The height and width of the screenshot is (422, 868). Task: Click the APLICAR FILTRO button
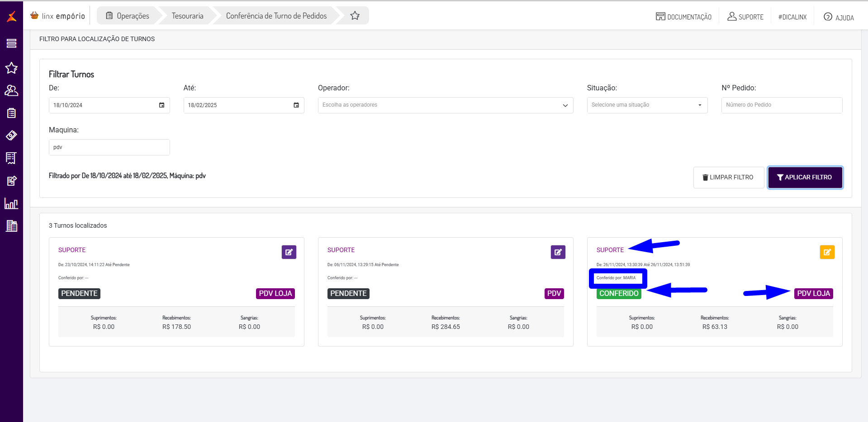coord(805,178)
